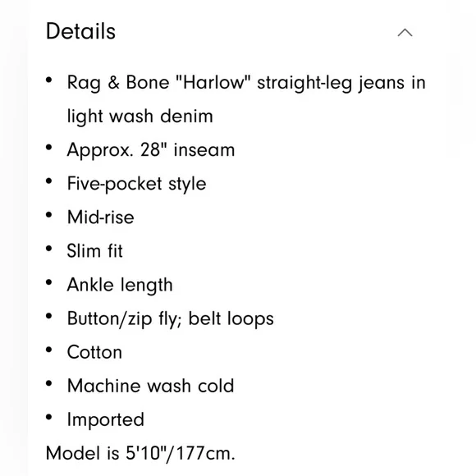The height and width of the screenshot is (476, 476).
Task: Click the Button/zip fly; belt loops line
Action: pos(171,319)
